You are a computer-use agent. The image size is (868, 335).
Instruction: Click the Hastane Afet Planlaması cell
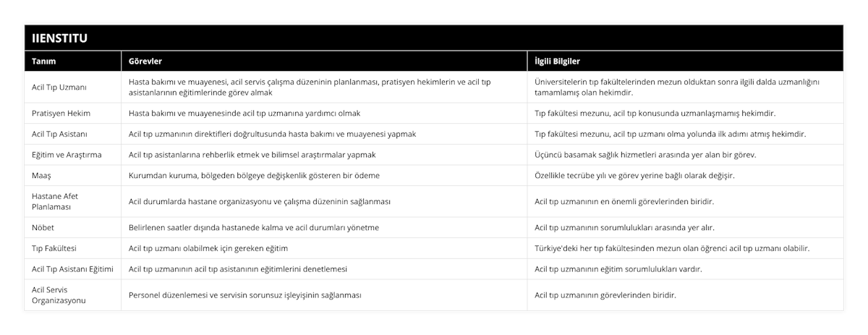[72, 202]
